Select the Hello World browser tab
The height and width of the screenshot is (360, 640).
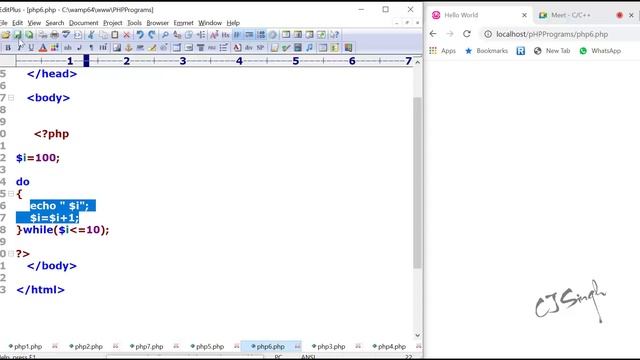tap(480, 15)
